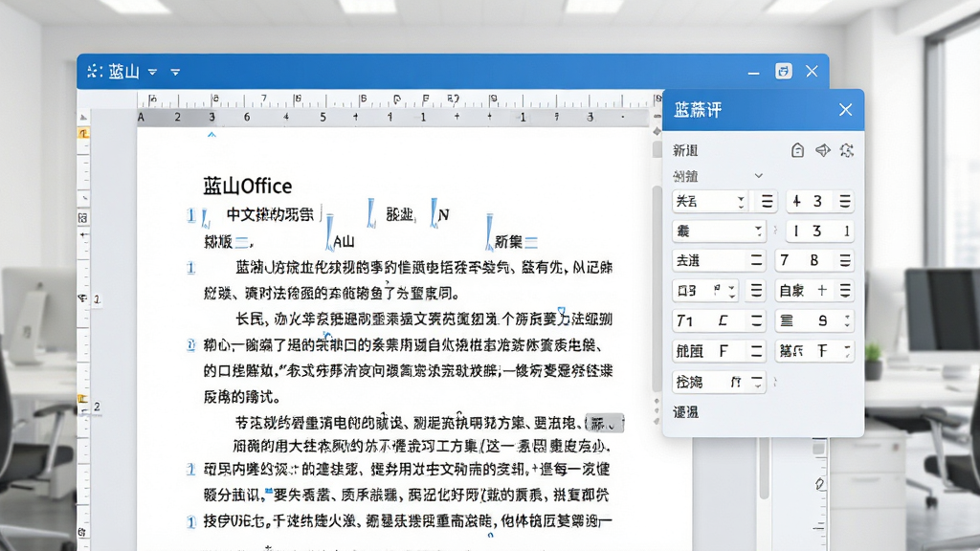Click the list icon at the far right of the plus field
The height and width of the screenshot is (551, 980).
[845, 290]
